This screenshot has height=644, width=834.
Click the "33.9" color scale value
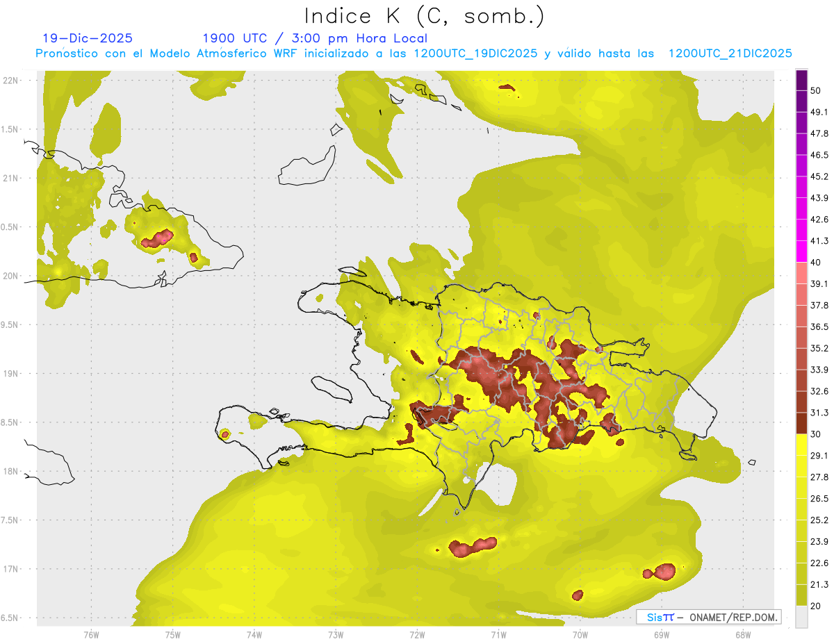pyautogui.click(x=819, y=370)
